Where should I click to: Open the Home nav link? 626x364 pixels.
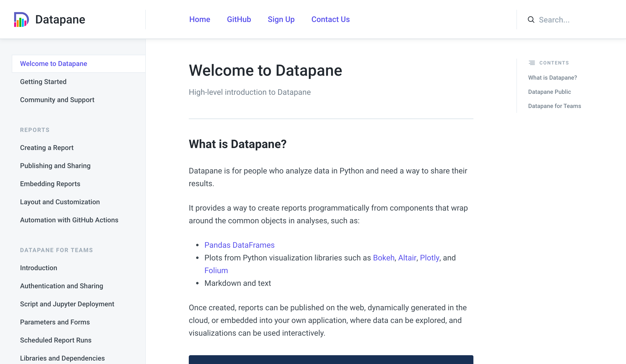(x=200, y=19)
